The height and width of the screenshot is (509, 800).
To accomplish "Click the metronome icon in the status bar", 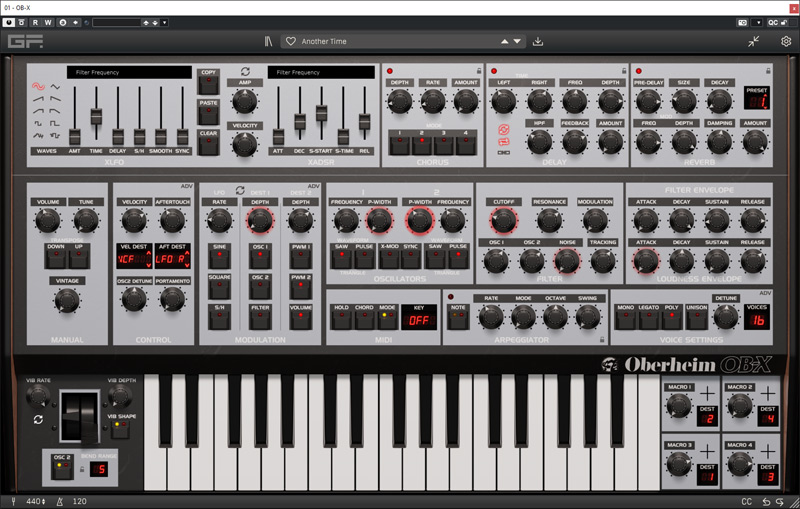I will (60, 501).
